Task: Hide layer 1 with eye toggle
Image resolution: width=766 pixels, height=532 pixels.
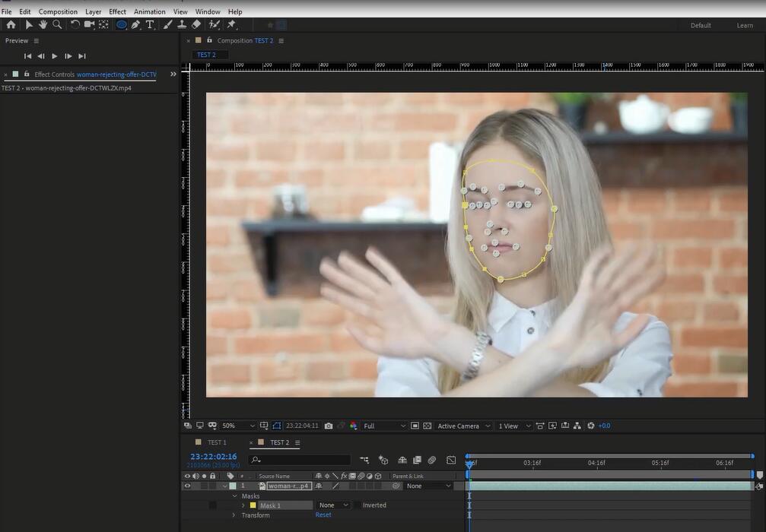Action: click(188, 486)
